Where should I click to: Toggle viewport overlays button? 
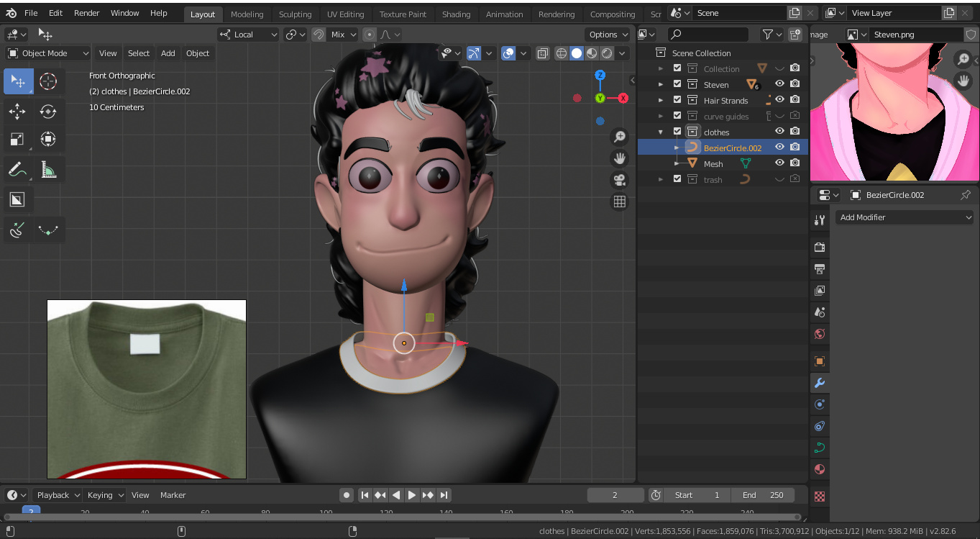pos(508,53)
